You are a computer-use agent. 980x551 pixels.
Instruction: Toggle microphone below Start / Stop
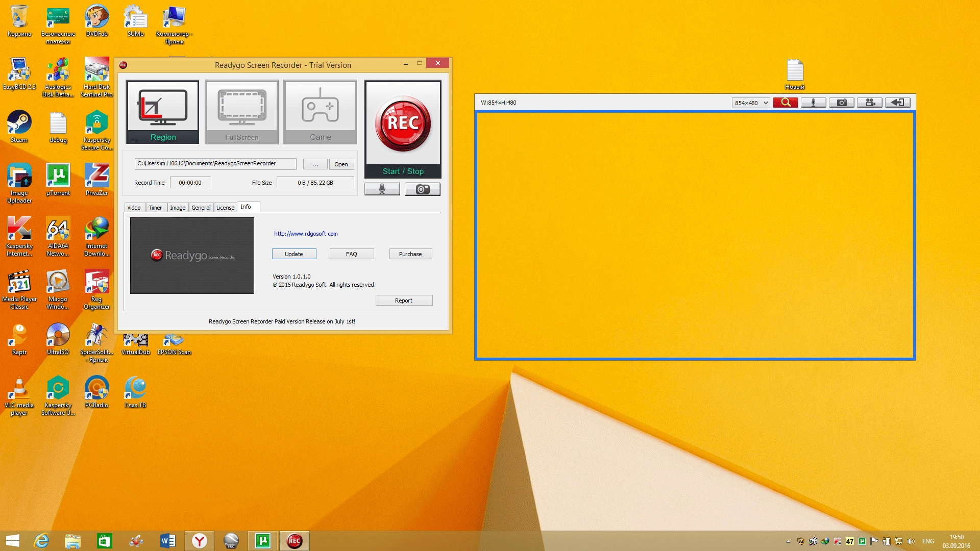(382, 189)
